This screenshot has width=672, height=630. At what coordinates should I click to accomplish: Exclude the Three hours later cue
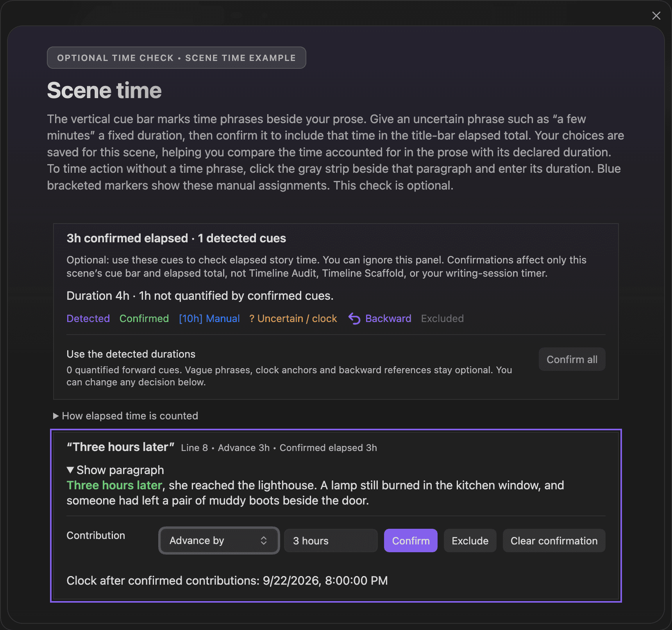pyautogui.click(x=470, y=541)
